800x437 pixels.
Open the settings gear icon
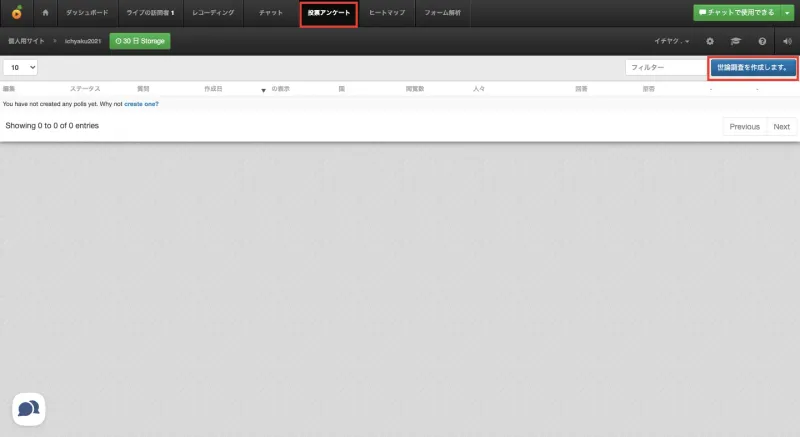(710, 41)
